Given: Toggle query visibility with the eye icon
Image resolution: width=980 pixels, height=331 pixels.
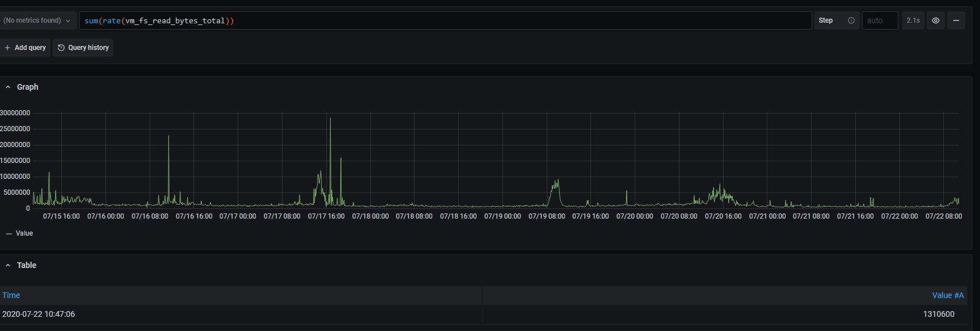Looking at the screenshot, I should coord(936,20).
